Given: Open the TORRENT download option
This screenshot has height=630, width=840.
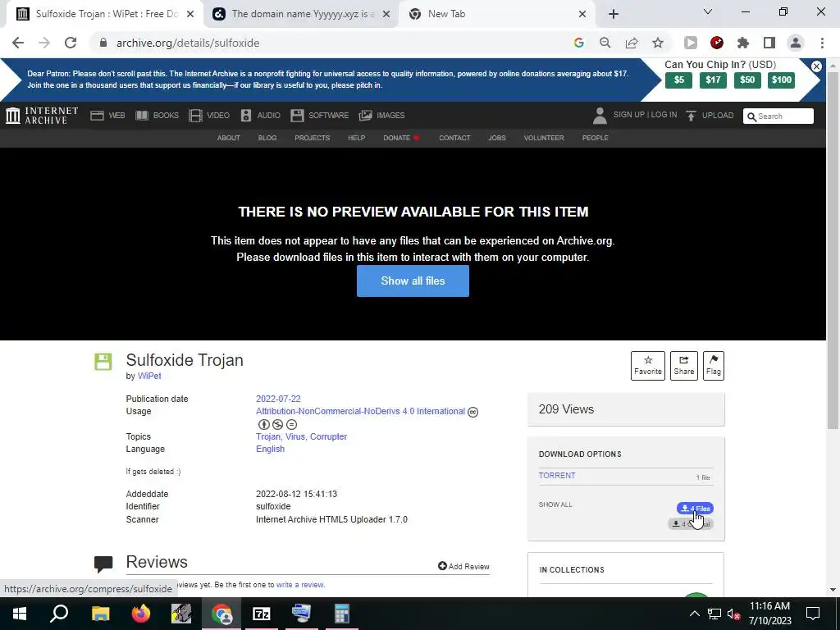Looking at the screenshot, I should 557,476.
